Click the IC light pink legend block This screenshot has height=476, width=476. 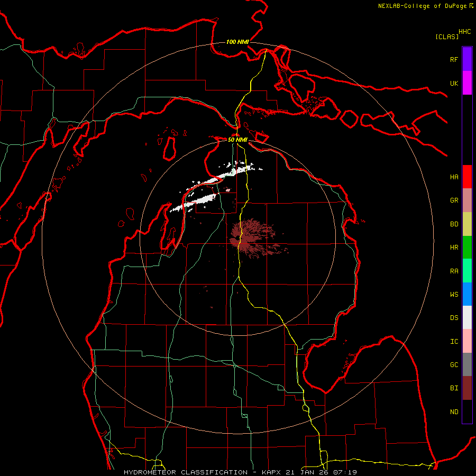coord(467,341)
